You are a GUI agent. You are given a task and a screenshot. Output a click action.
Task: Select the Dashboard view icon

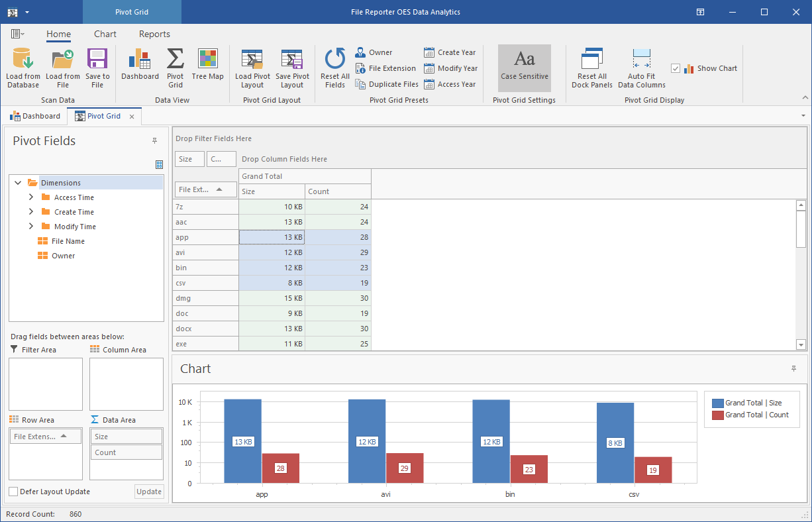click(x=140, y=66)
